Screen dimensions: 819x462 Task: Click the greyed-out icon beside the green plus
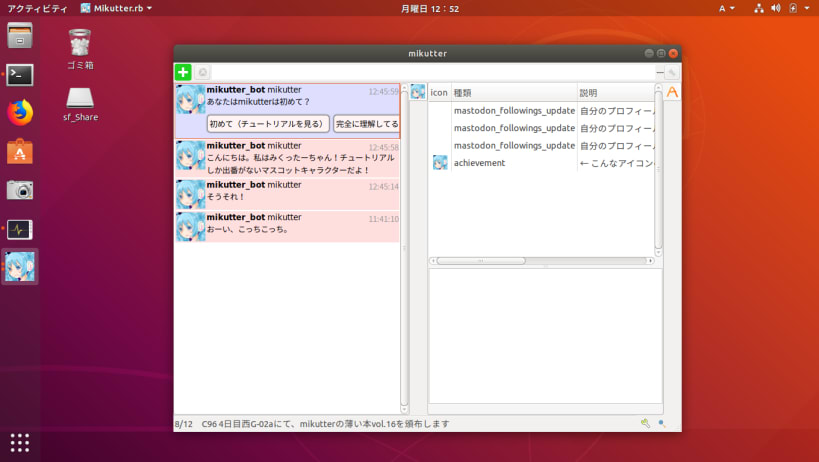[203, 72]
